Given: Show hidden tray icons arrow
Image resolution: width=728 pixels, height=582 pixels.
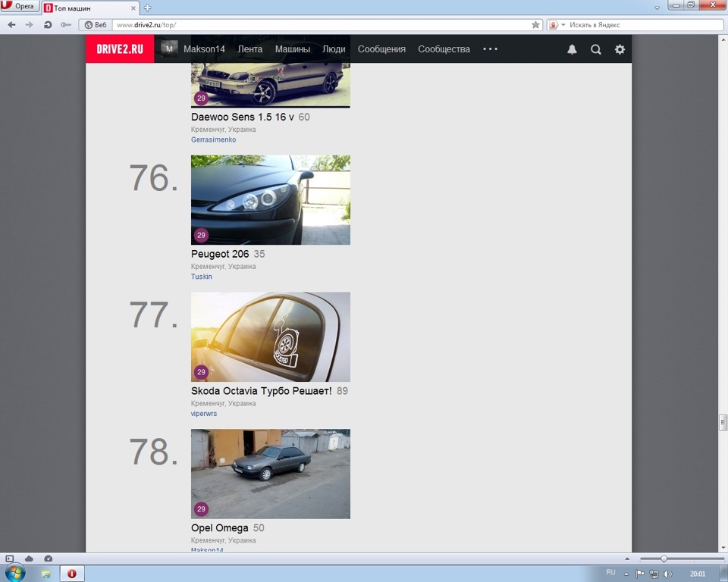Looking at the screenshot, I should coord(626,574).
